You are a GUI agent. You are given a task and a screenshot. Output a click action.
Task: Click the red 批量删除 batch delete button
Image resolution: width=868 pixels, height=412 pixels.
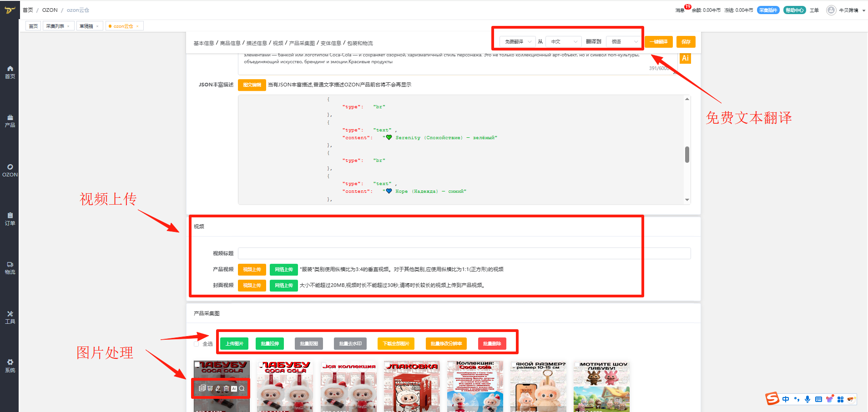492,344
